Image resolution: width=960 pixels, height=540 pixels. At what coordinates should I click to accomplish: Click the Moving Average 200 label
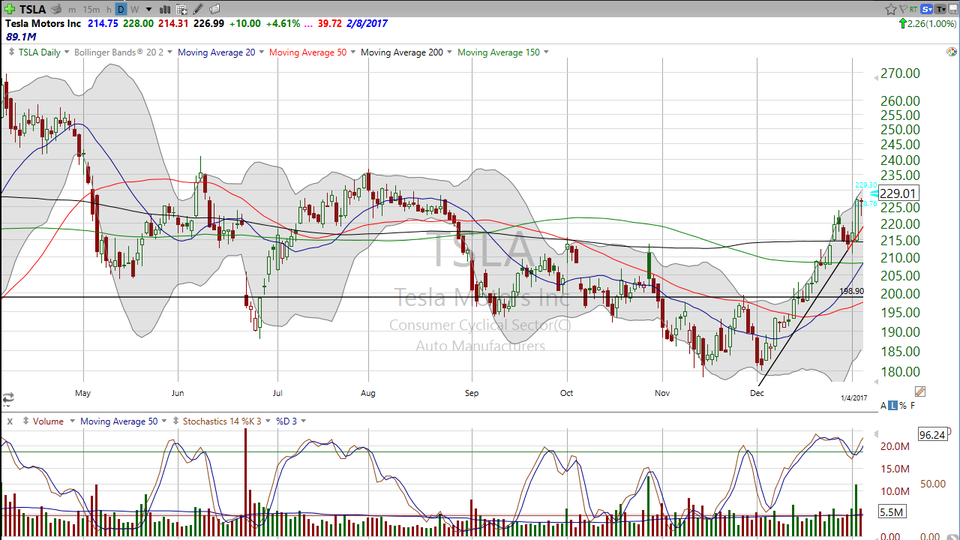(402, 53)
